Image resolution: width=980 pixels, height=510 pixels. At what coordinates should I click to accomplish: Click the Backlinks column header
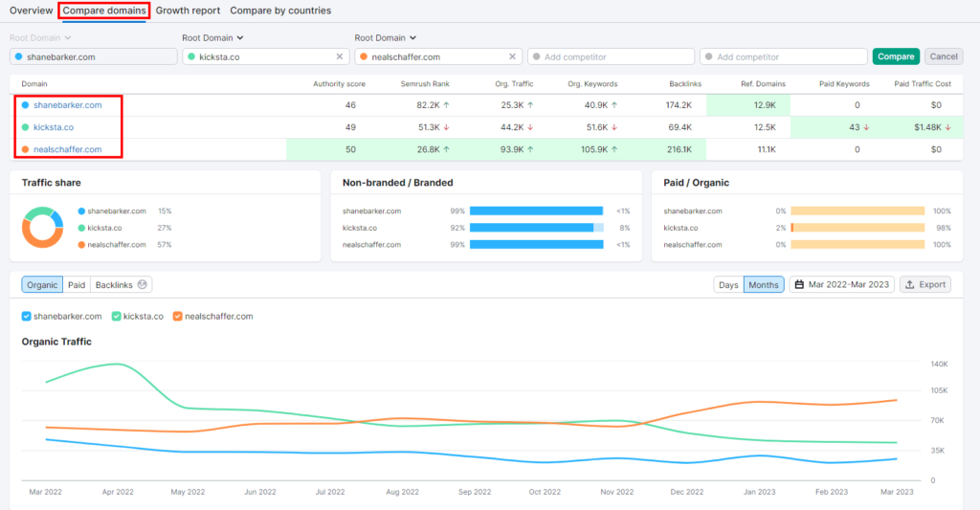(685, 84)
